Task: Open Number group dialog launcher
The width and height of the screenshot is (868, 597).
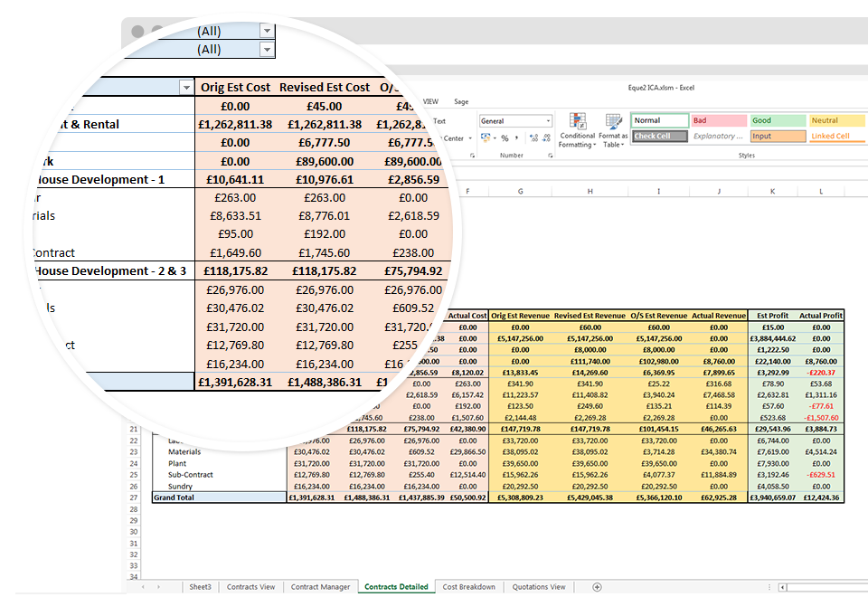Action: pyautogui.click(x=552, y=156)
